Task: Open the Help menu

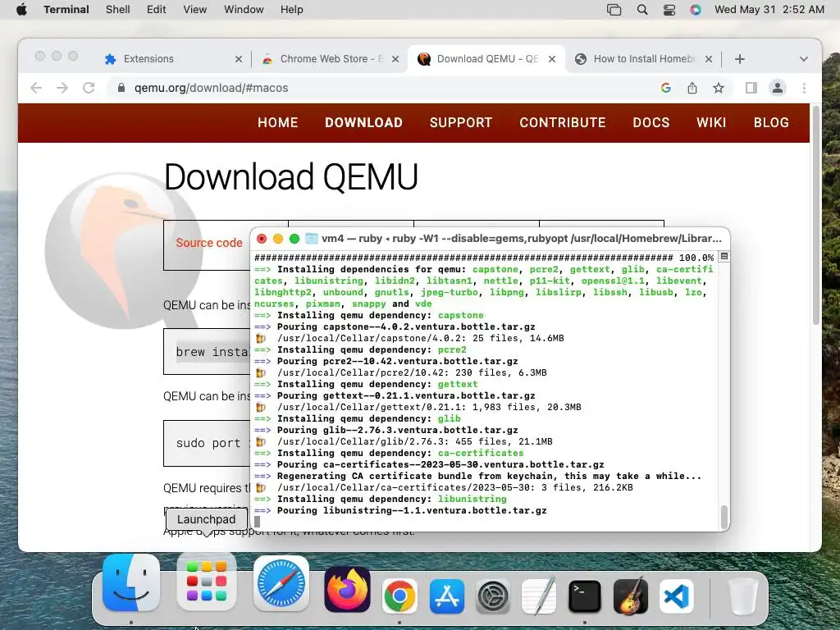Action: [292, 10]
